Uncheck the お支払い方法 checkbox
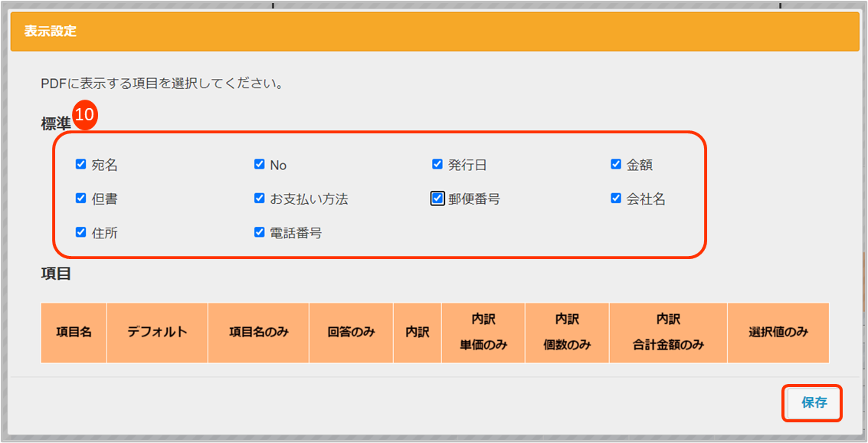Viewport: 868px width, 443px height. 259,198
